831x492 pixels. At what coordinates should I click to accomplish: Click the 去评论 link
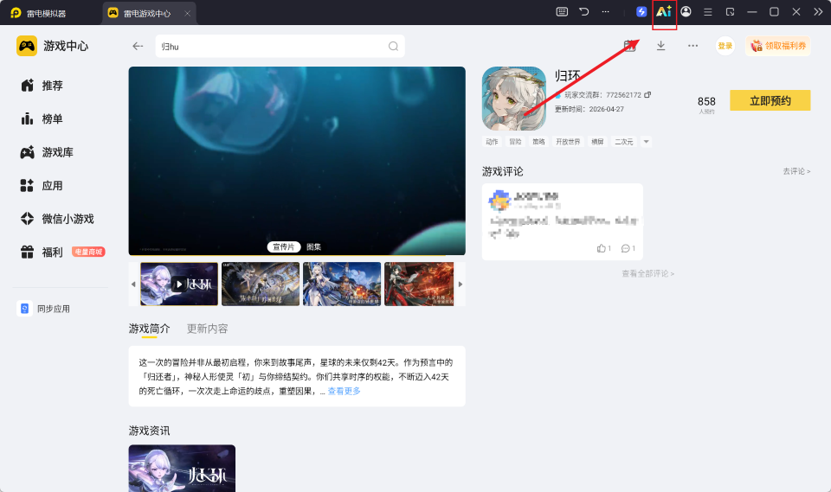797,171
